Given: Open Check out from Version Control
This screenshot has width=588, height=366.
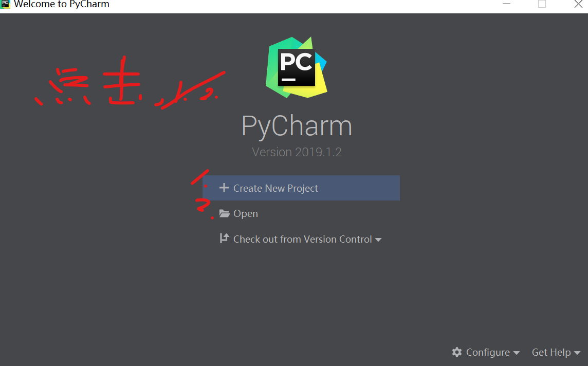Looking at the screenshot, I should pos(303,239).
